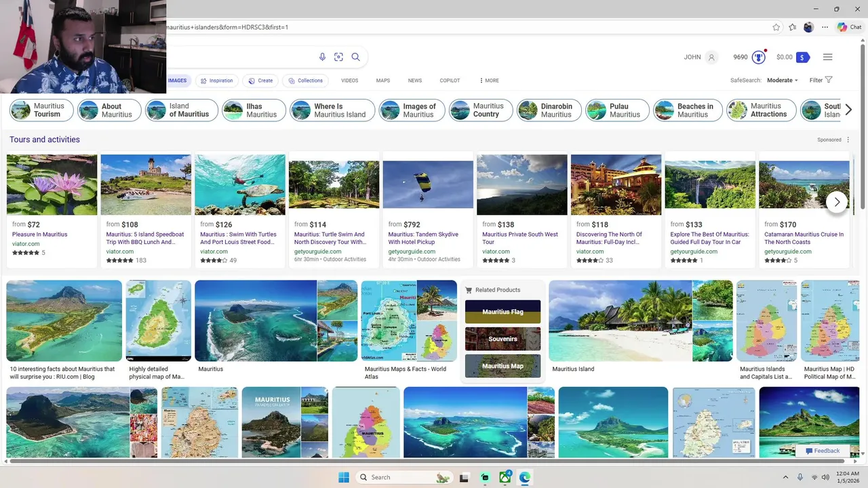Viewport: 868px width, 488px height.
Task: Open the Filter funnel
Action: click(829, 80)
